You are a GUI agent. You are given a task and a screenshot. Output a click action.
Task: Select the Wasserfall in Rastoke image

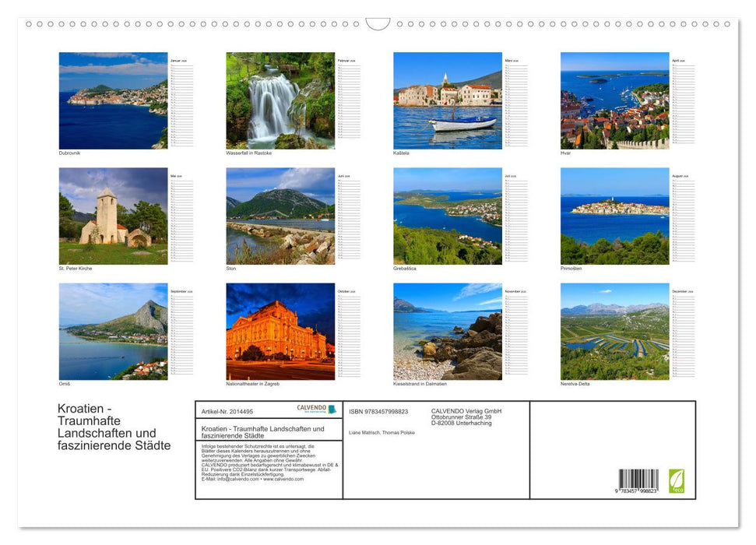point(278,100)
